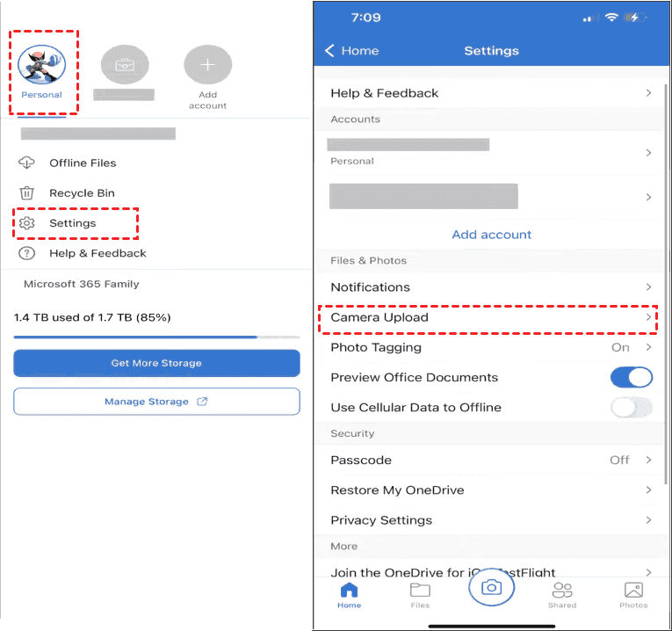Tap the Microsoft 365 Family text
The image size is (672, 631).
(x=82, y=284)
